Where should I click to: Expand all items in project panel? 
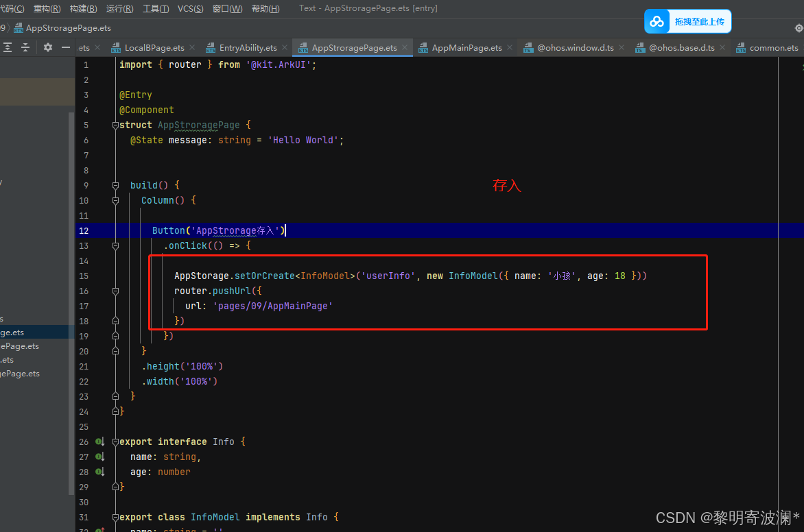tap(8, 48)
